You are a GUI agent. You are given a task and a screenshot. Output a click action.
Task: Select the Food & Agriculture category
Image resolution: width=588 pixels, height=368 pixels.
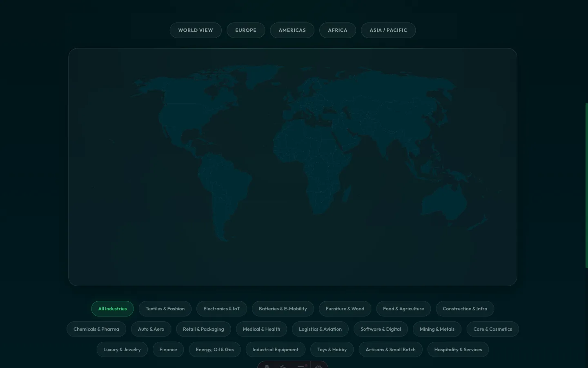click(x=403, y=309)
